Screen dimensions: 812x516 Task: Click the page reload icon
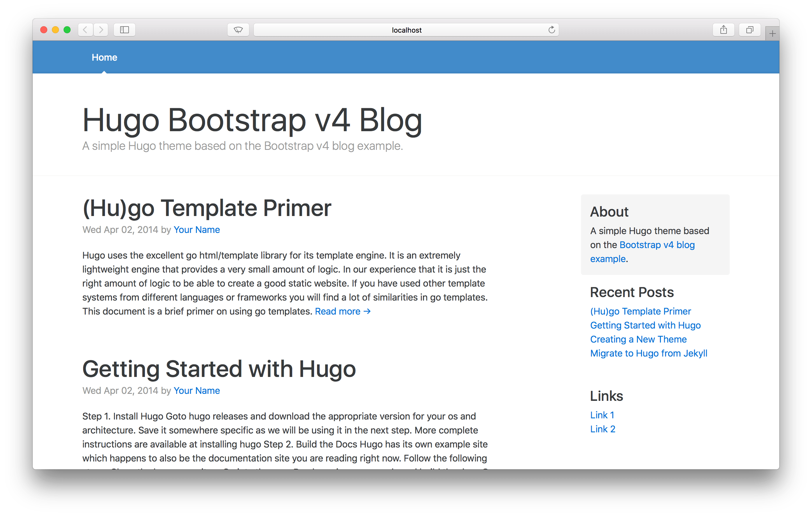(x=551, y=29)
